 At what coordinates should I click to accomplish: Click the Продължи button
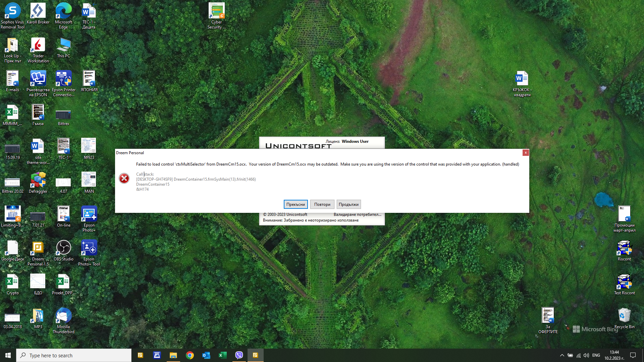348,204
